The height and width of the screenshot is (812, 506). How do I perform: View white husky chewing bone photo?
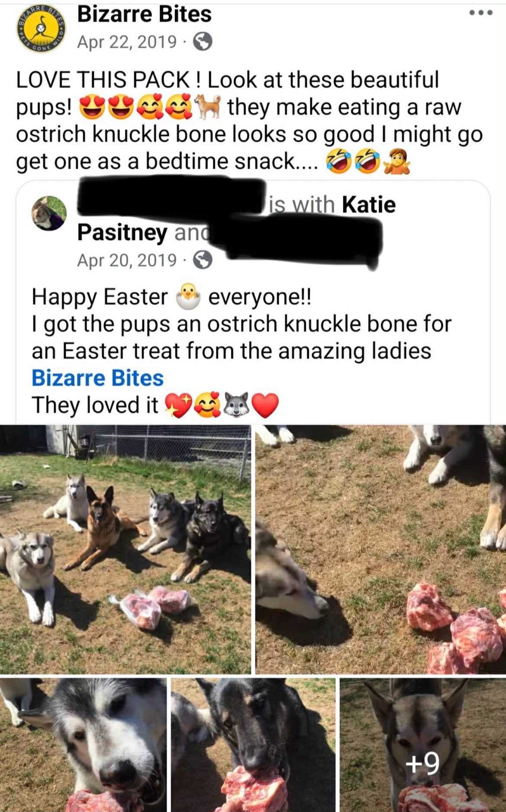pos(83,745)
